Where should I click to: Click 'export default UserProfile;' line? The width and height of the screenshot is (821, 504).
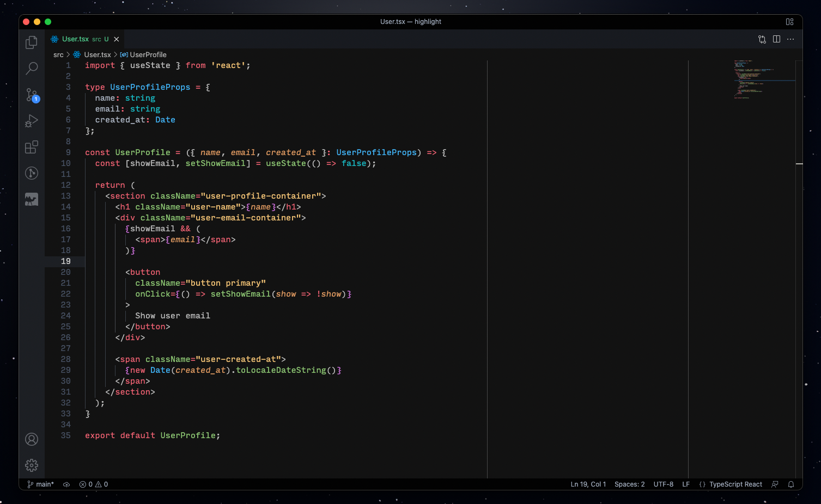coord(153,435)
